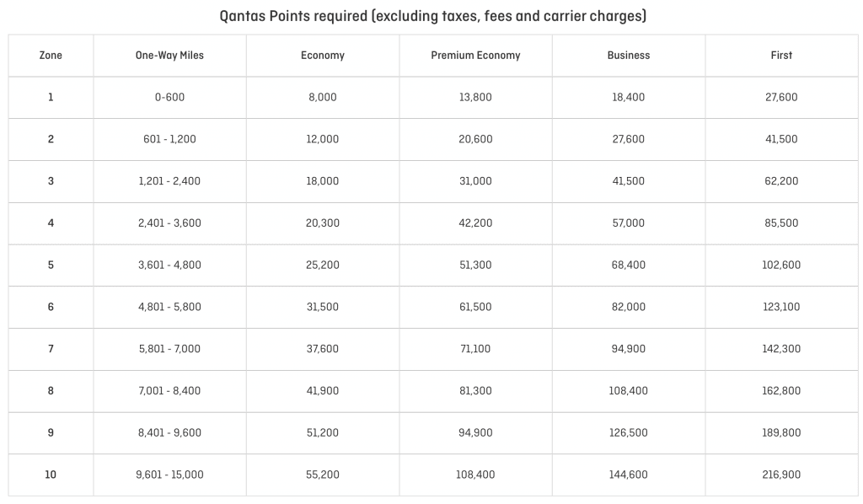Click the table title Qantas Points required
This screenshot has height=504, width=863.
click(432, 16)
